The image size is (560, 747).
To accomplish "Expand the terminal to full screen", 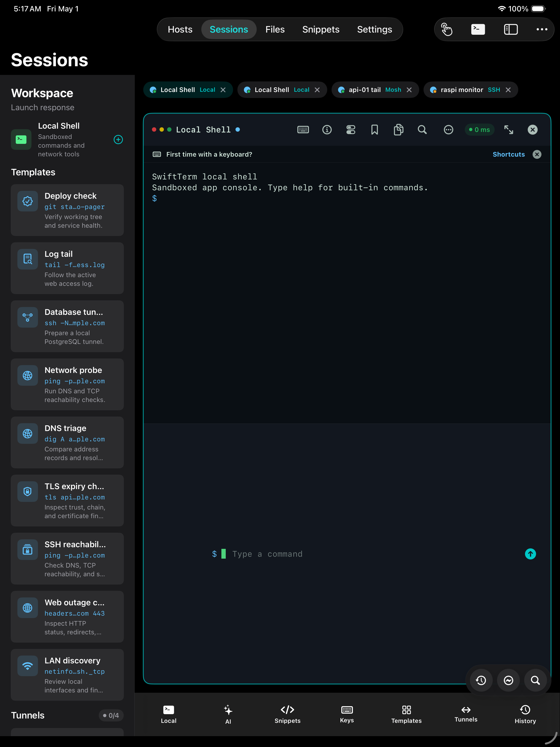I will point(508,130).
